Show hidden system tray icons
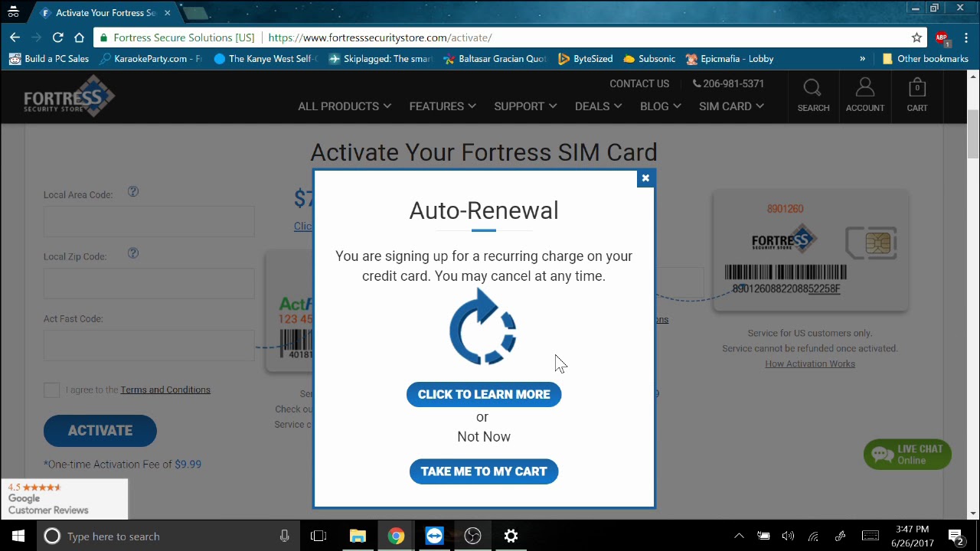980x551 pixels. coord(739,536)
